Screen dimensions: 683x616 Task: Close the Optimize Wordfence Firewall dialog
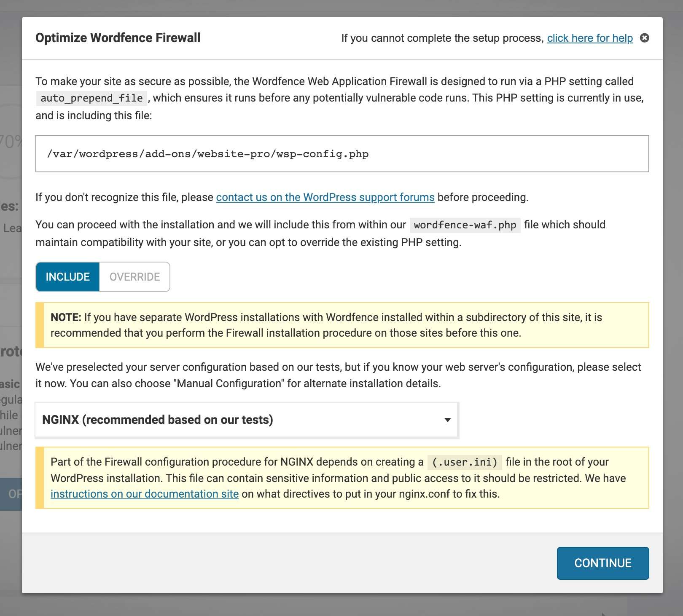[644, 38]
